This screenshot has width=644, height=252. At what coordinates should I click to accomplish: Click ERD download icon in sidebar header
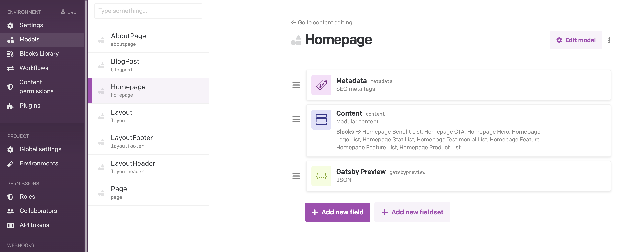(63, 12)
